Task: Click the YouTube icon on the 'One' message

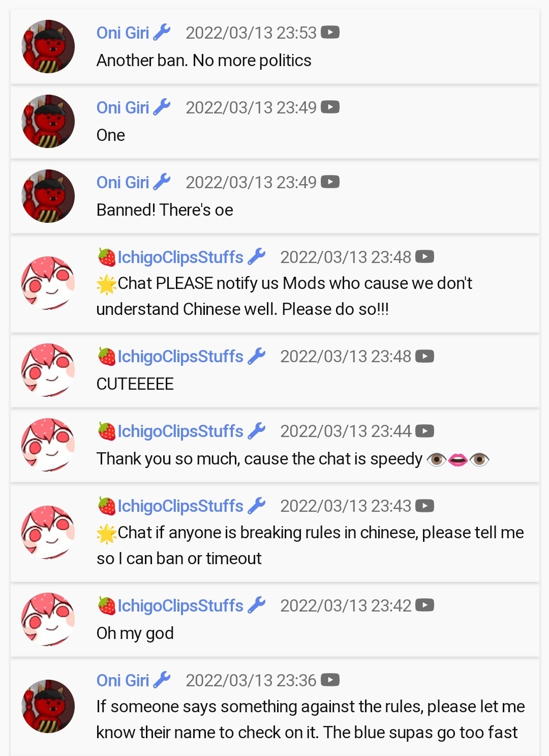Action: [330, 107]
